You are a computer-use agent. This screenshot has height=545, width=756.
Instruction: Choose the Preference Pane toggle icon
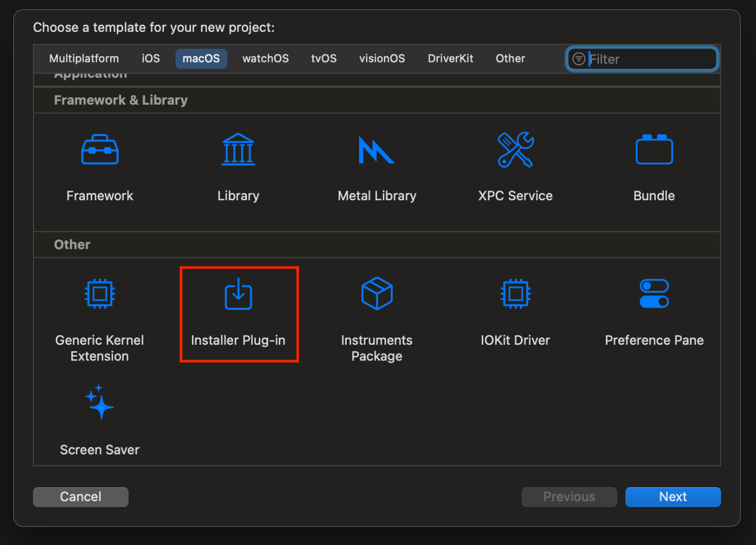click(654, 294)
